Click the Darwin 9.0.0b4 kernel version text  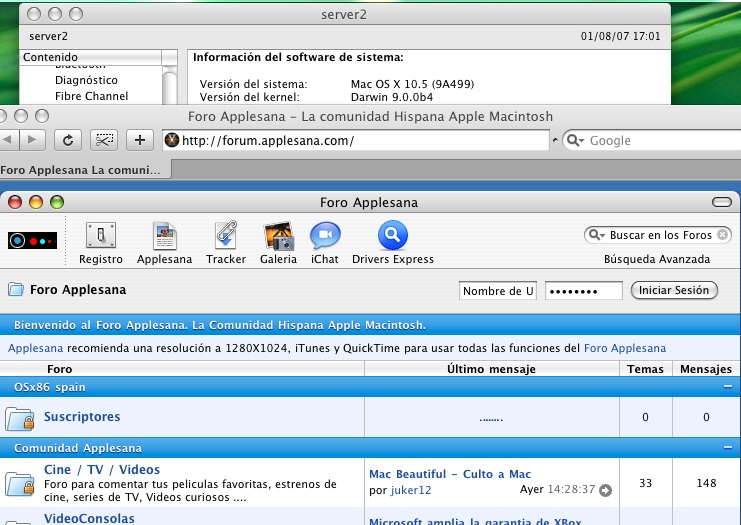[x=392, y=97]
